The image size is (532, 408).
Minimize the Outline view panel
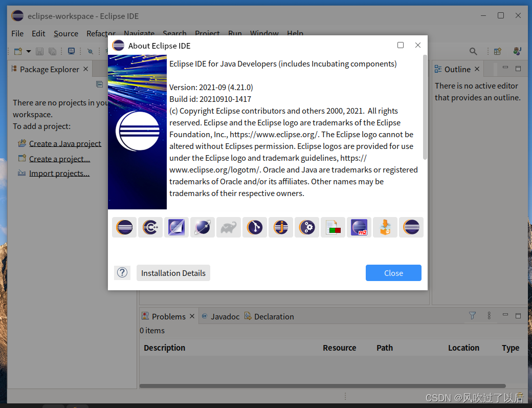pos(505,68)
